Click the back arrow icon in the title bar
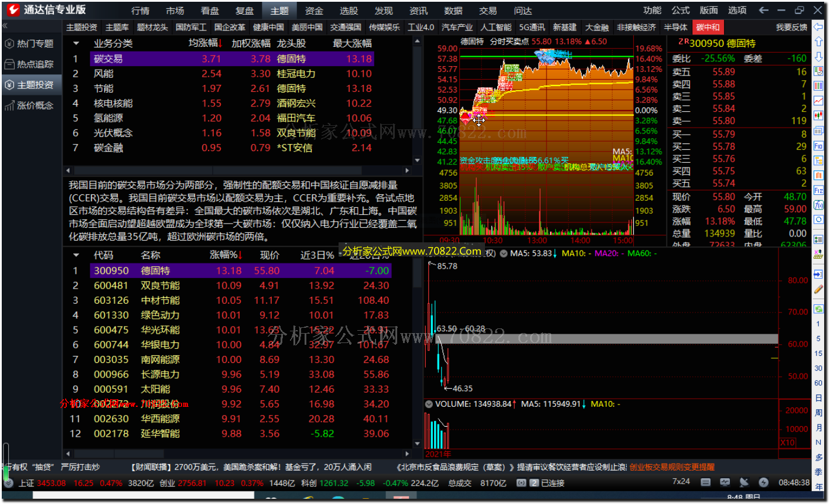This screenshot has height=504, width=830. 763,10
